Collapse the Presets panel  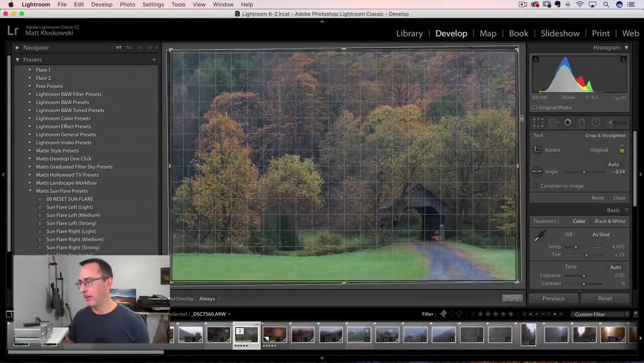pos(17,60)
